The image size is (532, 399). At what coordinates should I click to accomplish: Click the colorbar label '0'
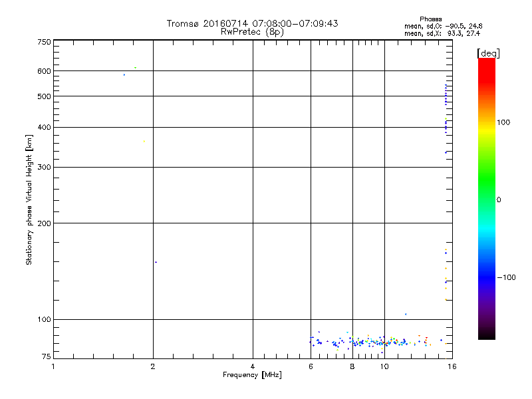(499, 199)
